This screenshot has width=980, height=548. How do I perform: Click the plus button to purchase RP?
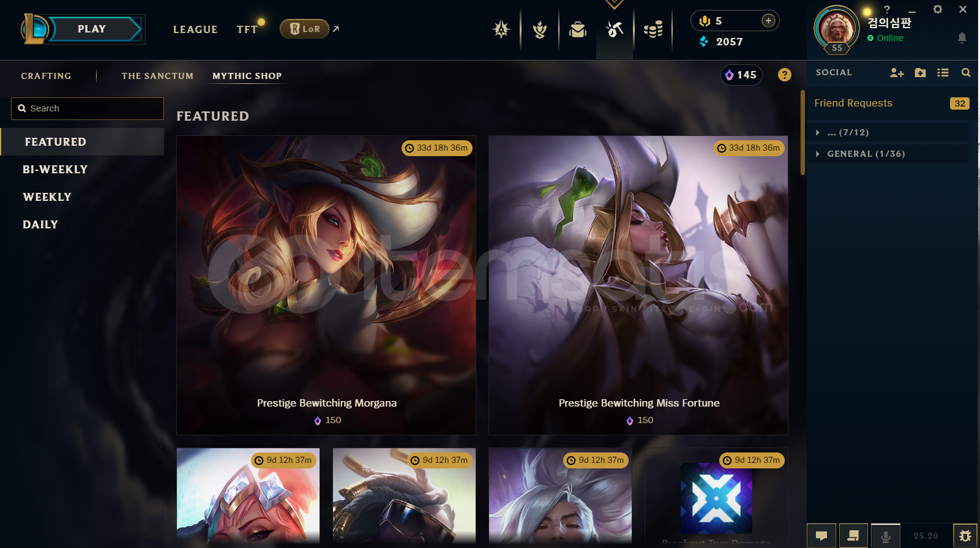(768, 21)
